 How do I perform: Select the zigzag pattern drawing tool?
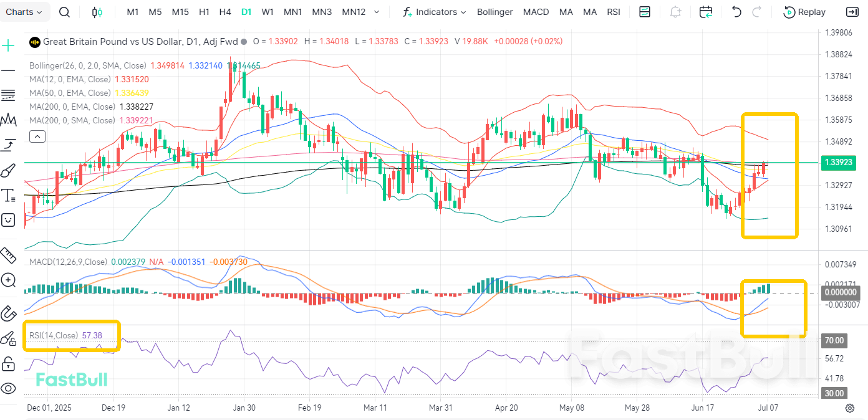(x=8, y=120)
